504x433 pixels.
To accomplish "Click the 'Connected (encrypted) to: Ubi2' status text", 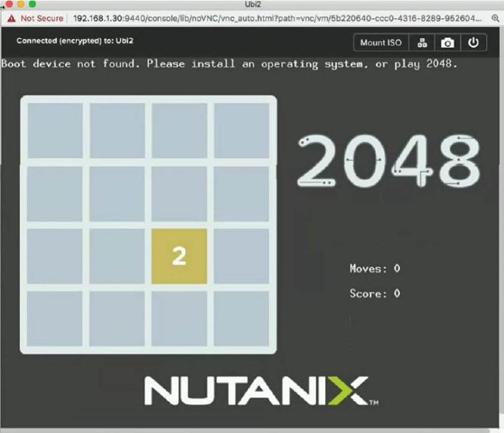I will 75,41.
